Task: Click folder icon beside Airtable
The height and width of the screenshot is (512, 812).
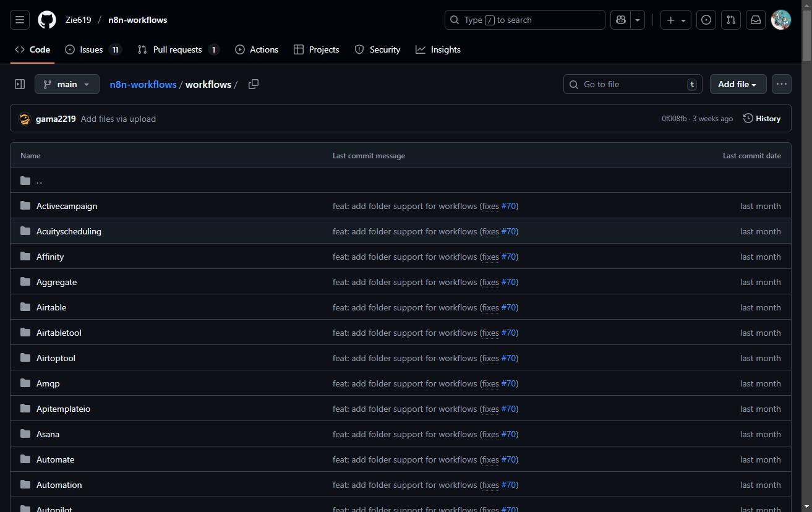Action: click(25, 307)
